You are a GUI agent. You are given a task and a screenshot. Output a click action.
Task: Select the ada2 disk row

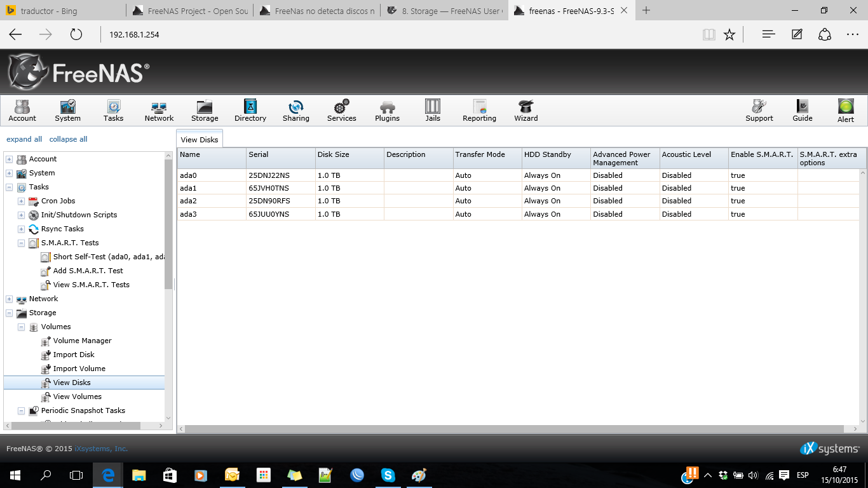click(518, 201)
